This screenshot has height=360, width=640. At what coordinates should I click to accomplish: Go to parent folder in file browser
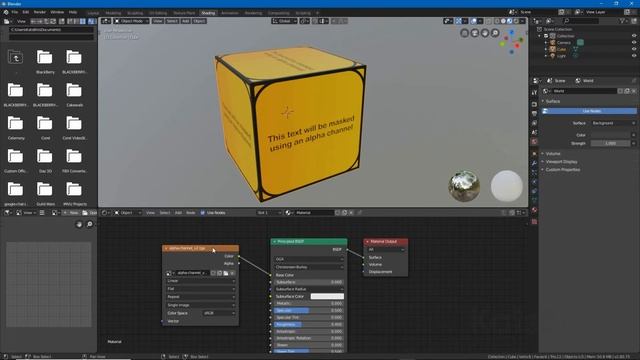tap(15, 58)
